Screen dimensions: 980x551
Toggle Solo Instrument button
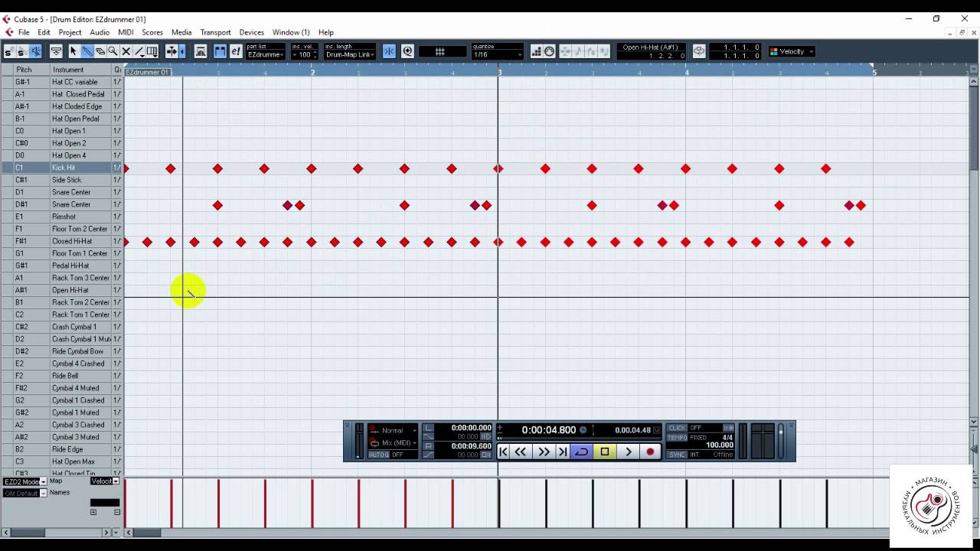coord(21,51)
